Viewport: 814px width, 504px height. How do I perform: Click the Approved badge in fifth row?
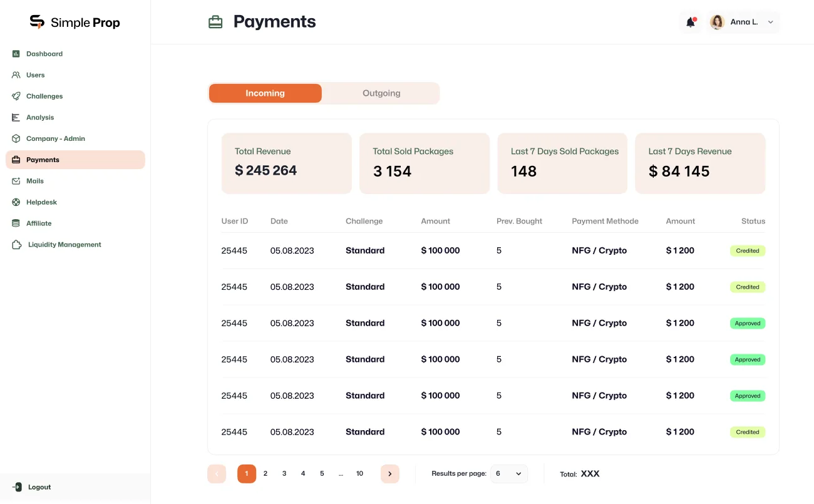(748, 396)
